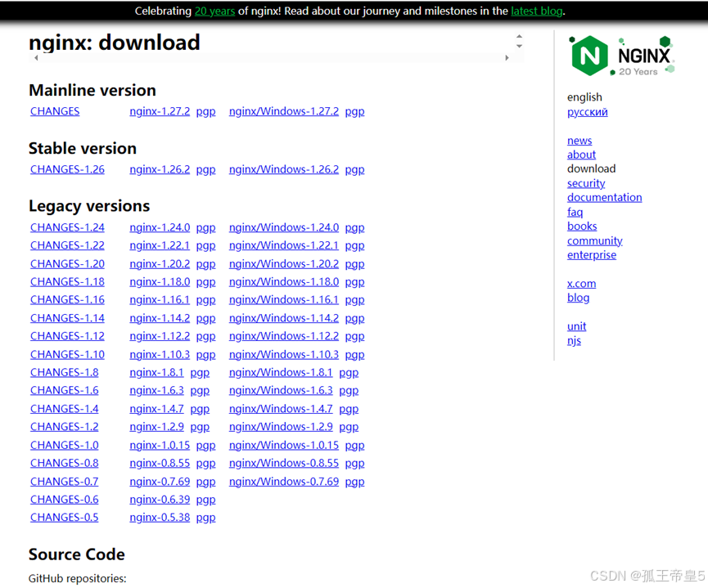
Task: Open pgp signature for nginx-0.5.38
Action: (x=205, y=518)
